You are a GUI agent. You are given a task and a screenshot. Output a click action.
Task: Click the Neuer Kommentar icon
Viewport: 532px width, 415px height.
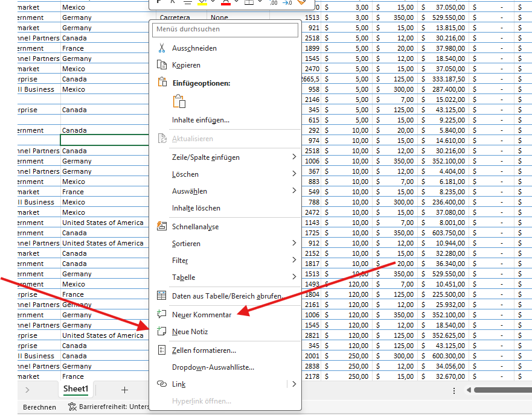(161, 314)
